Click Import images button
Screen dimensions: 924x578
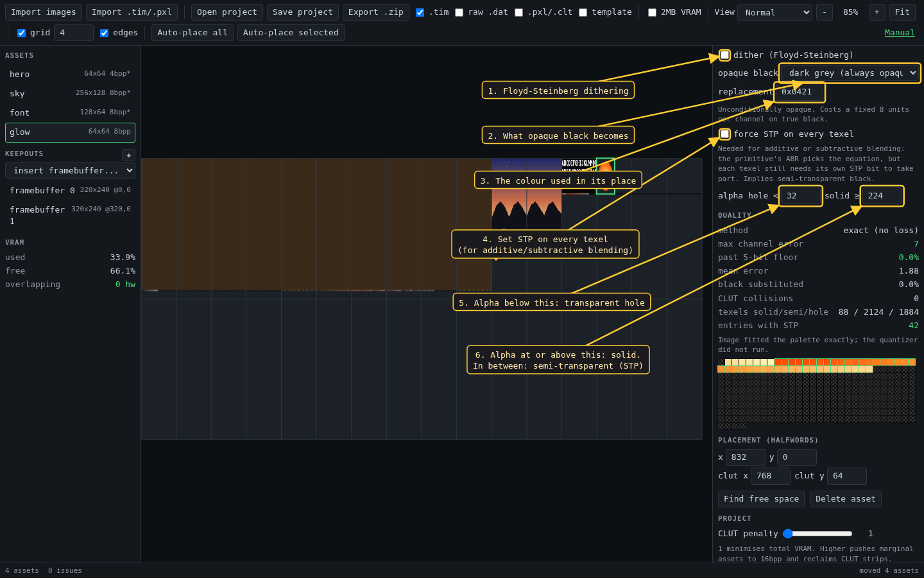tap(44, 12)
